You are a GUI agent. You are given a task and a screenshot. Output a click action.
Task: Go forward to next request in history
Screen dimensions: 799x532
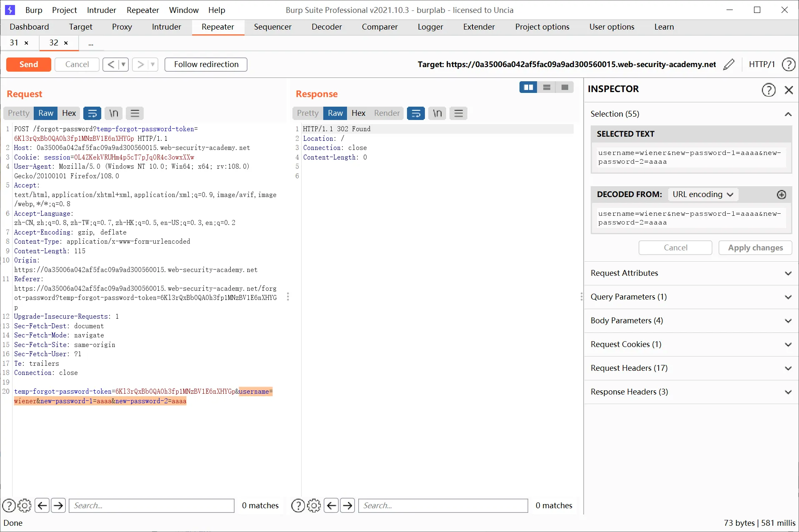(141, 65)
